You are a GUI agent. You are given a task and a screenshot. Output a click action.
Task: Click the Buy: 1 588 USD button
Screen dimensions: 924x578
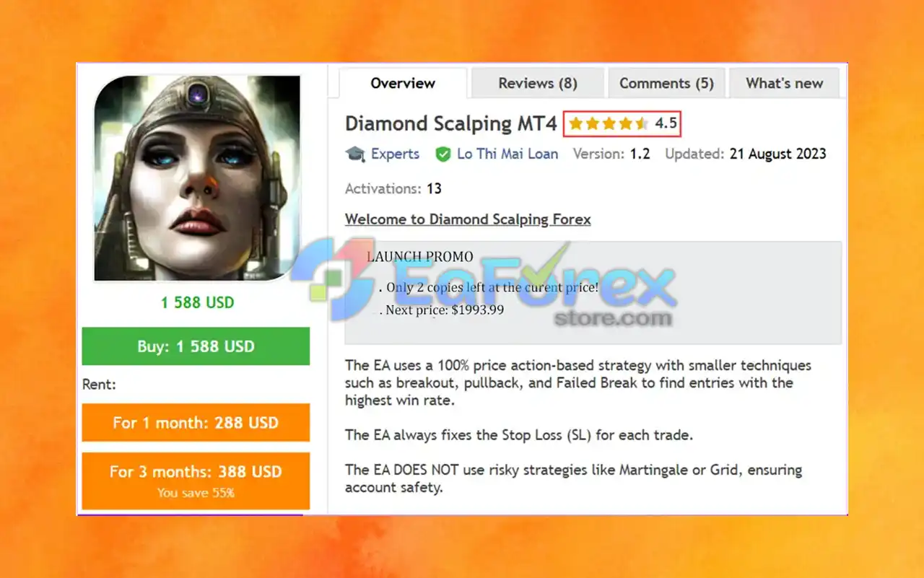[196, 346]
